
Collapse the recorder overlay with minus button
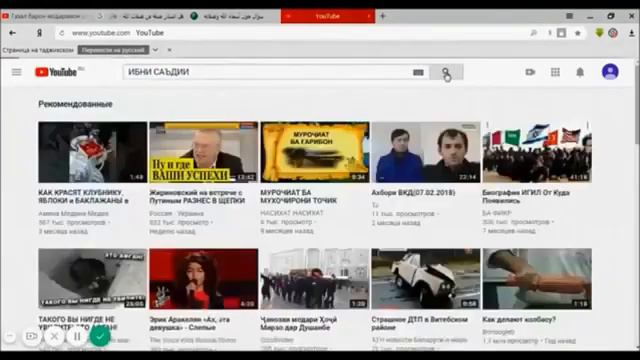coord(10,336)
